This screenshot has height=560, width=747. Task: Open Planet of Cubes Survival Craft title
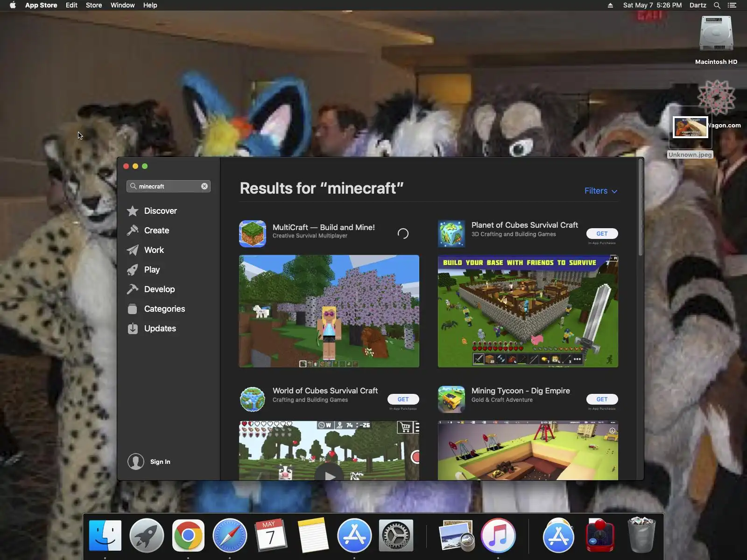525,225
